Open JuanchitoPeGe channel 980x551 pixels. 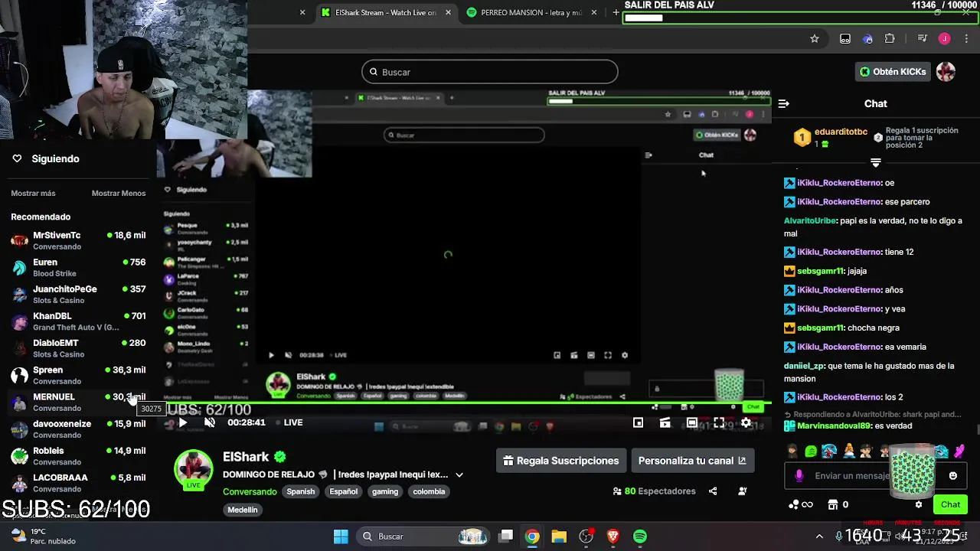point(78,294)
